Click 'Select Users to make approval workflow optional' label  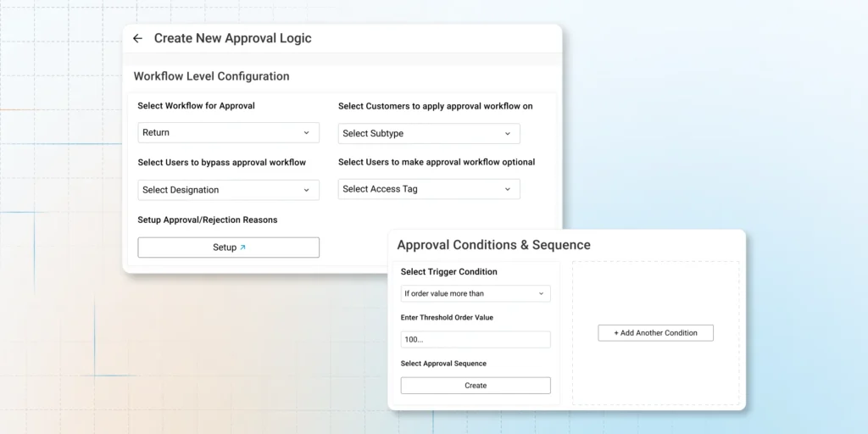point(437,162)
